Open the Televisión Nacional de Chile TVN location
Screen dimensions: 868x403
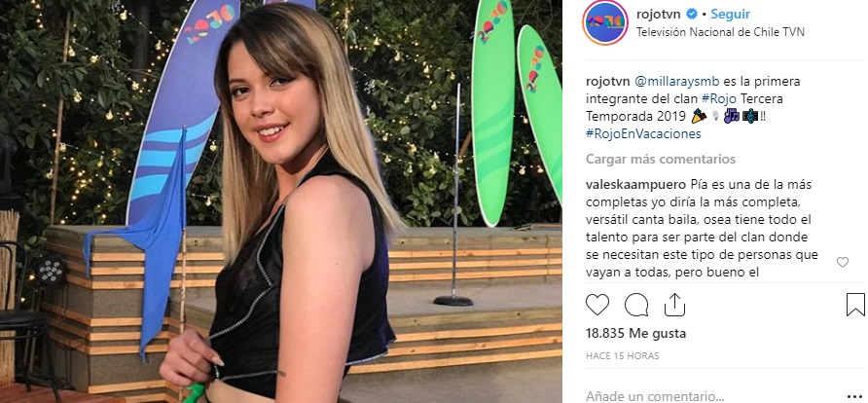[x=720, y=32]
